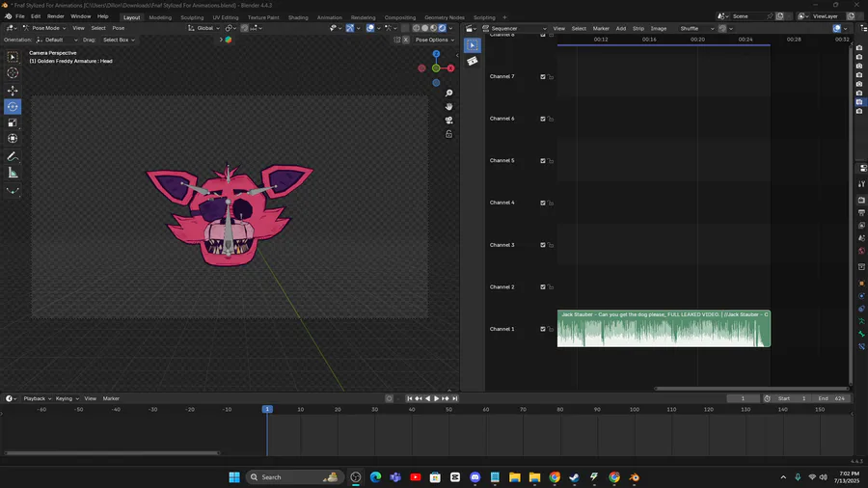This screenshot has width=868, height=488.
Task: Select the sequencer Blade tool
Action: [473, 61]
